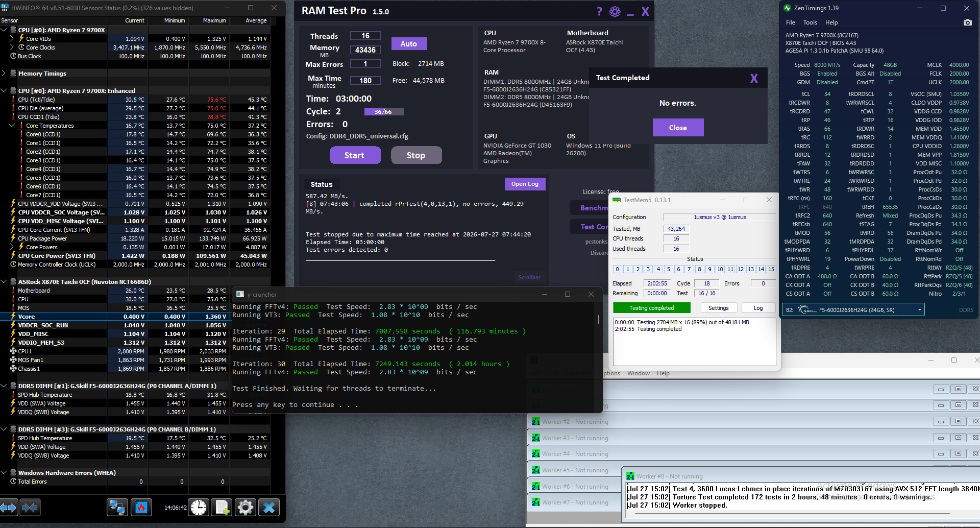Expand the Memory Timings group
The width and height of the screenshot is (980, 528).
pyautogui.click(x=4, y=74)
